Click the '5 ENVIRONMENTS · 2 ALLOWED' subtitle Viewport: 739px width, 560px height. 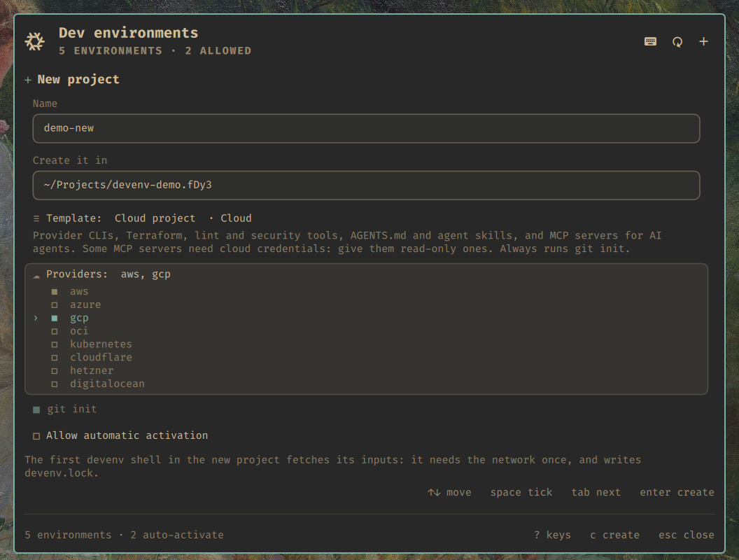(155, 51)
